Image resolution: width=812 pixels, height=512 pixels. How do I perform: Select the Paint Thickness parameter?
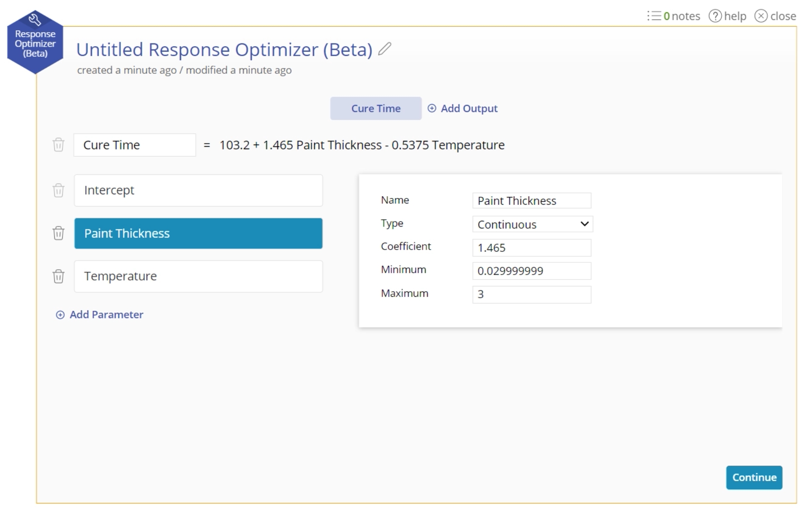pos(199,233)
